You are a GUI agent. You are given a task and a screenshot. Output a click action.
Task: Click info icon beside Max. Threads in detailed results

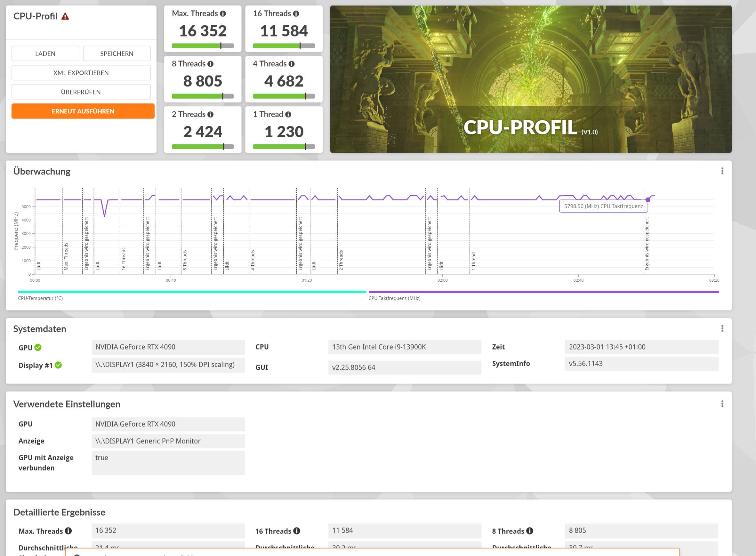68,531
